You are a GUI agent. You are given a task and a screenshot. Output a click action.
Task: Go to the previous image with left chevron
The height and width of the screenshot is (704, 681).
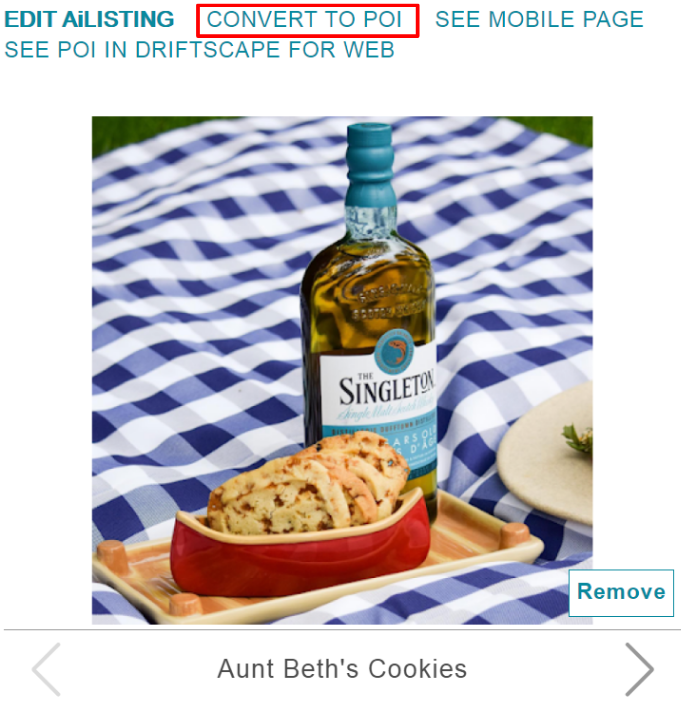[46, 669]
